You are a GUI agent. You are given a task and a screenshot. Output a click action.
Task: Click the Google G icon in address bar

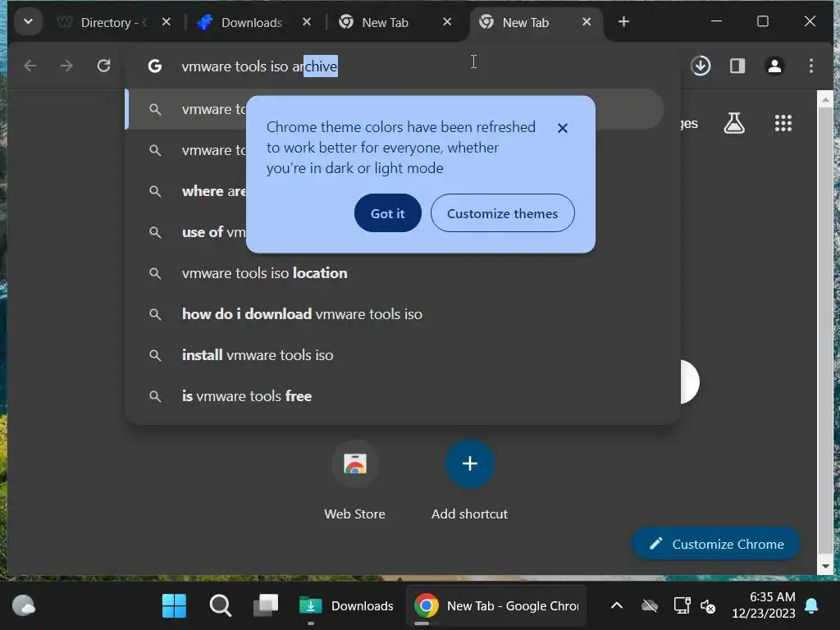[x=155, y=66]
